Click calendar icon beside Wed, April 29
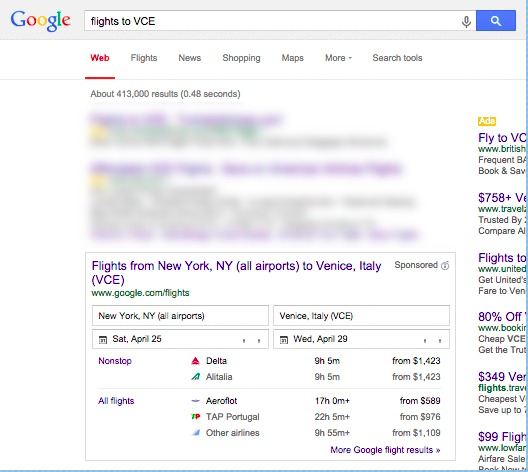 coord(284,340)
